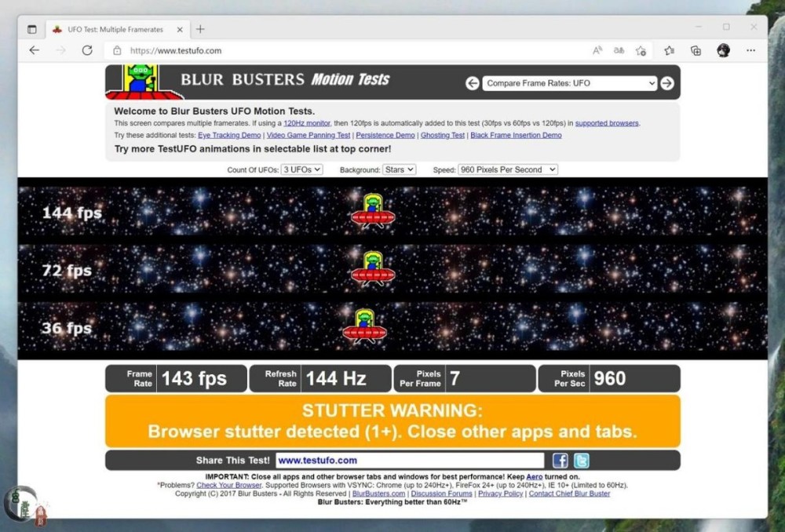Open the browser profile avatar
Screen dimensions: 785x532
pos(723,50)
